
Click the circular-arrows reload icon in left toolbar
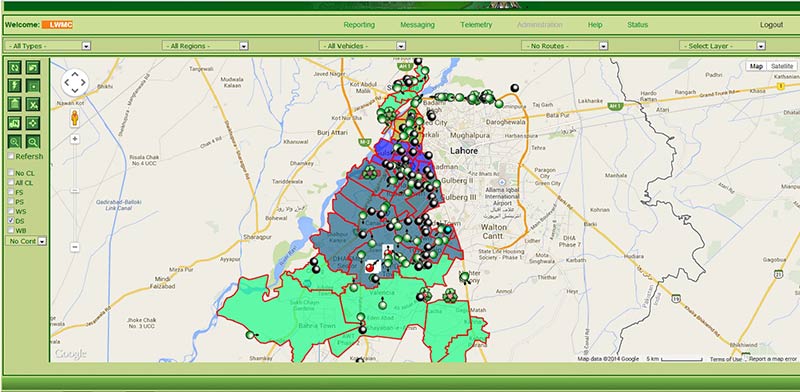pyautogui.click(x=14, y=67)
